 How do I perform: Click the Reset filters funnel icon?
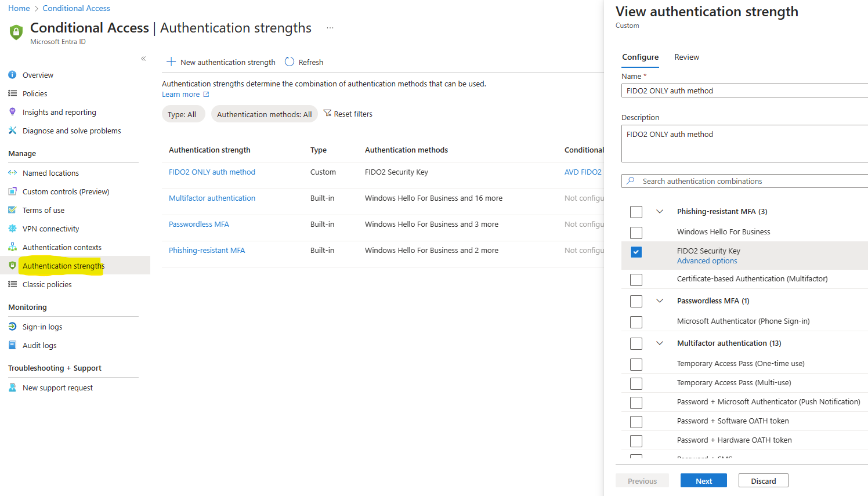click(x=327, y=114)
